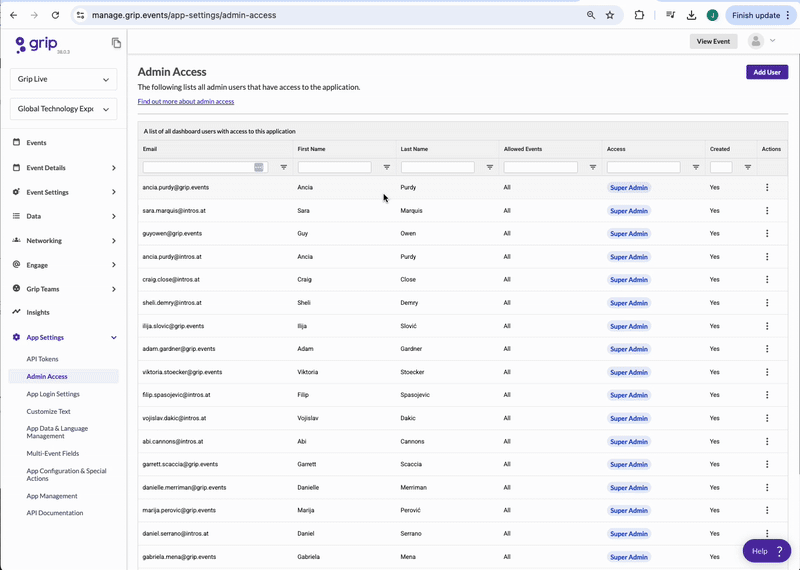Open actions menu for craig.close@intros.at row
800x570 pixels.
(x=767, y=280)
